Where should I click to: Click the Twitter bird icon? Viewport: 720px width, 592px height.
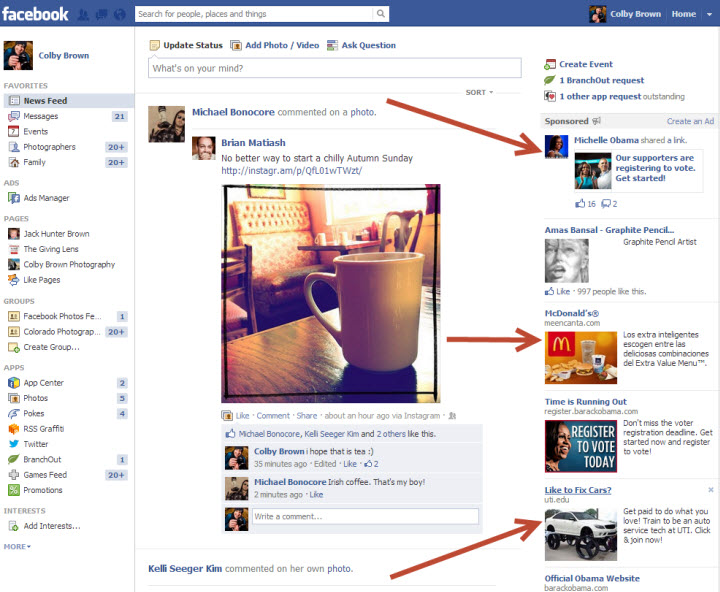(x=14, y=444)
